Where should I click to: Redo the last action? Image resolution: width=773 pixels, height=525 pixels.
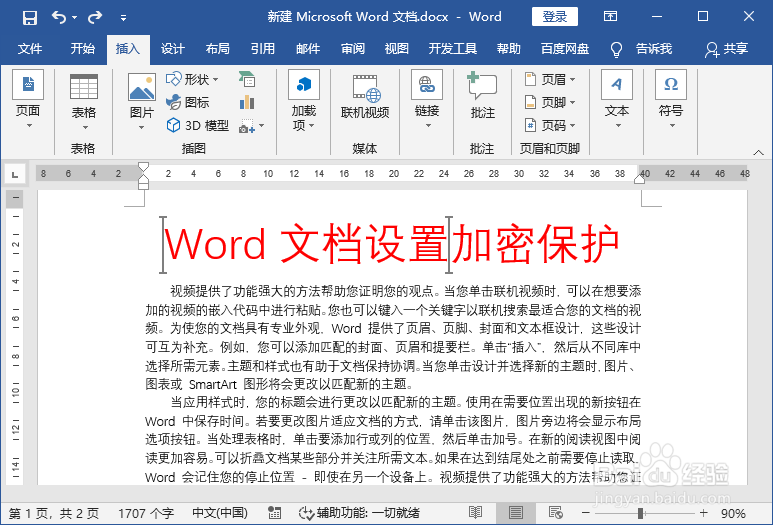(95, 18)
